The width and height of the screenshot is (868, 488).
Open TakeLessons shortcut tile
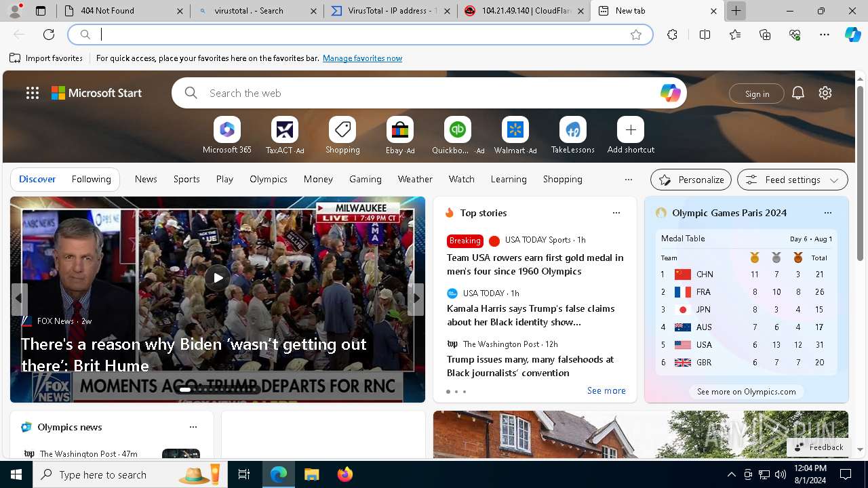(573, 136)
